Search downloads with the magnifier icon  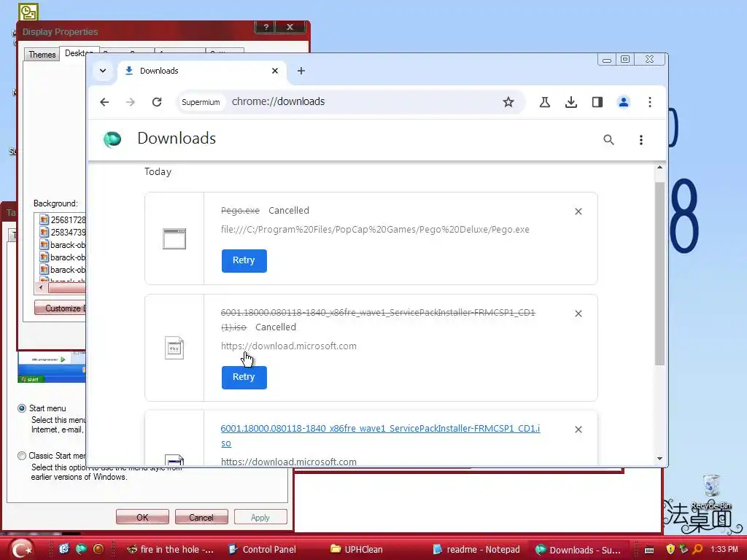coord(608,139)
